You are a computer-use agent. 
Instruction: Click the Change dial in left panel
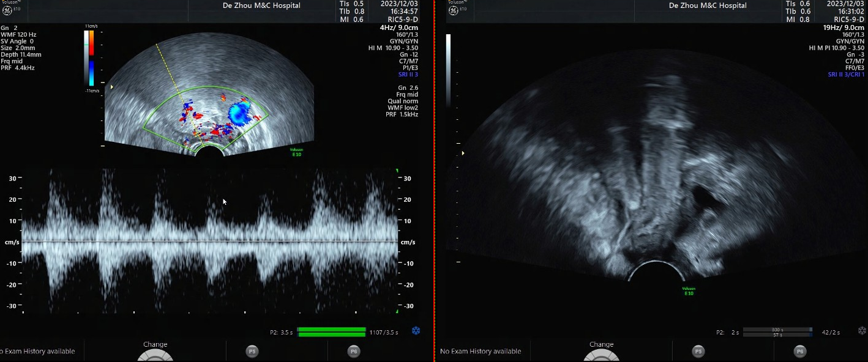coord(155,354)
